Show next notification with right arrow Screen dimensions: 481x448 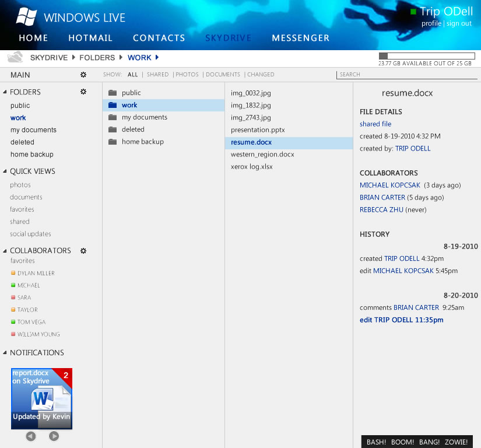54,436
